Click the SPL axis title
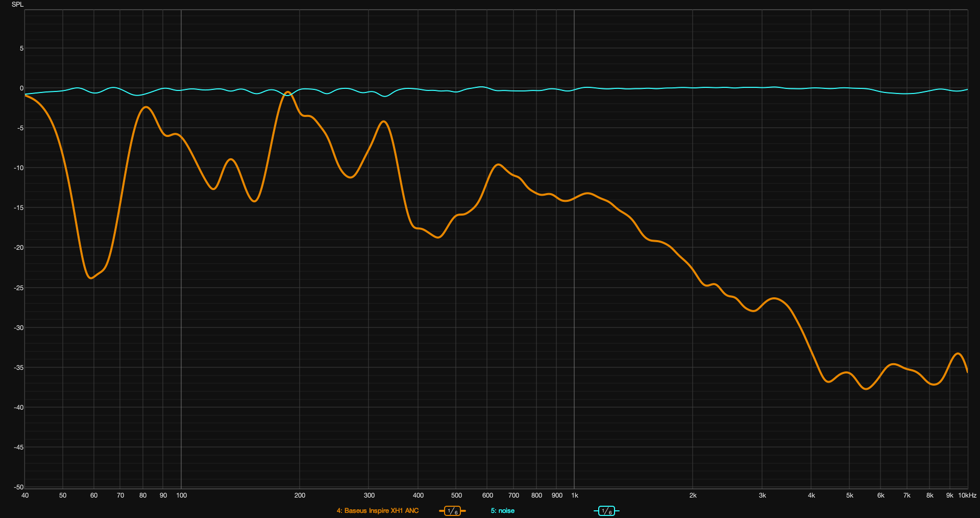The width and height of the screenshot is (980, 518). (x=18, y=5)
